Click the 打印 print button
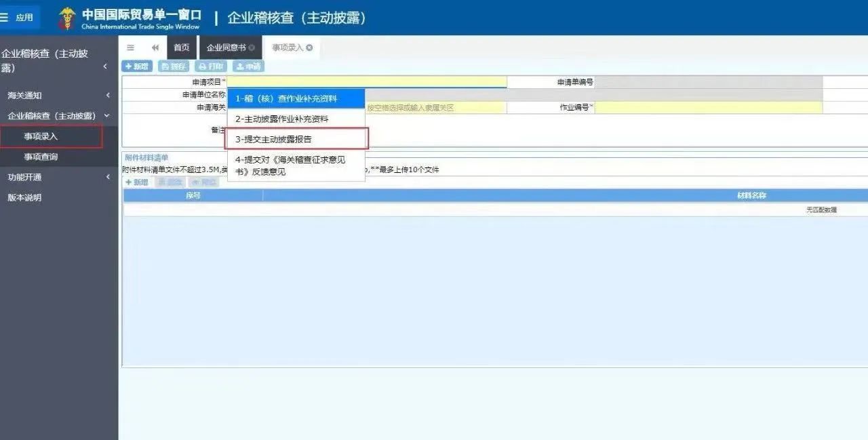Screen dimensions: 868x440 tap(211, 66)
